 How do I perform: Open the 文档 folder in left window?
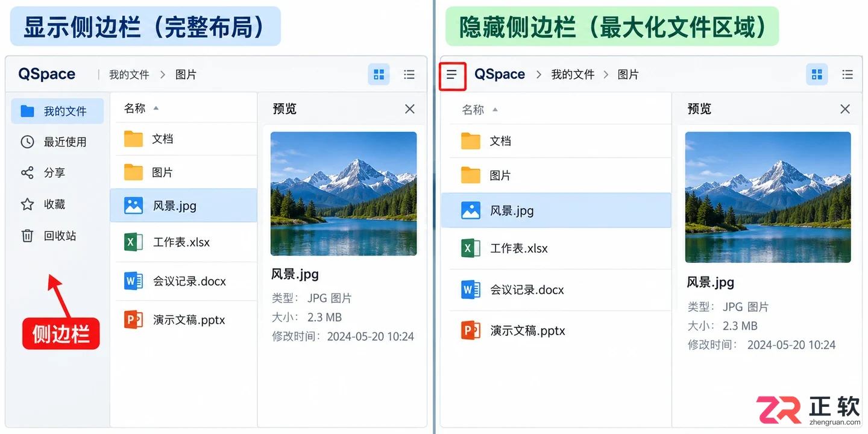184,139
